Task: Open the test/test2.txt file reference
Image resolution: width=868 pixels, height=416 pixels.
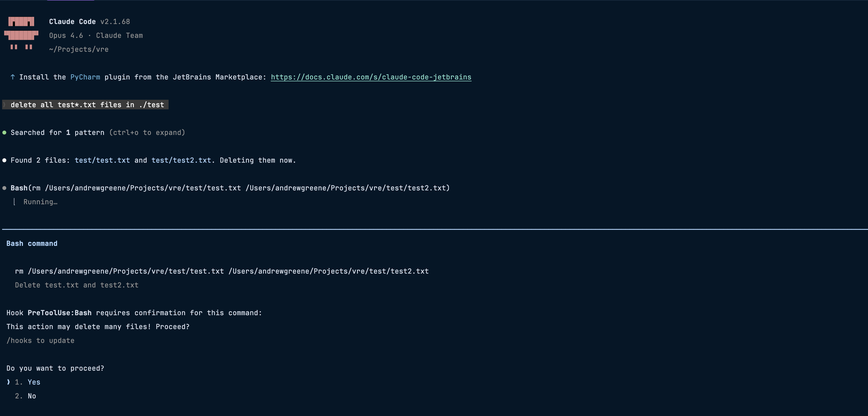Action: tap(181, 160)
